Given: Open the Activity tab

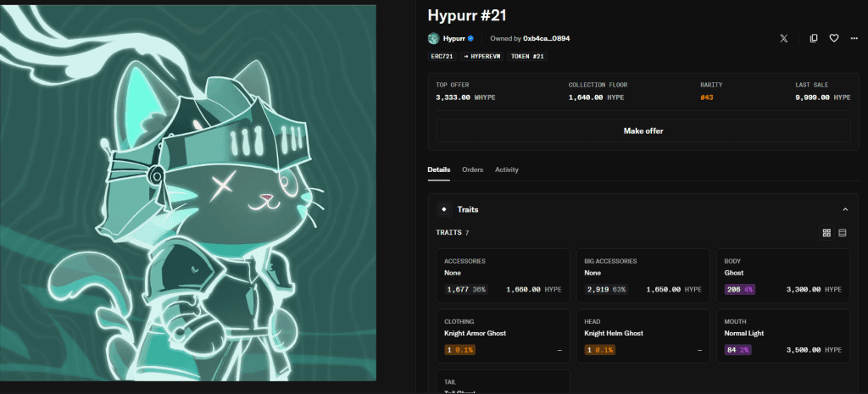Looking at the screenshot, I should (507, 169).
